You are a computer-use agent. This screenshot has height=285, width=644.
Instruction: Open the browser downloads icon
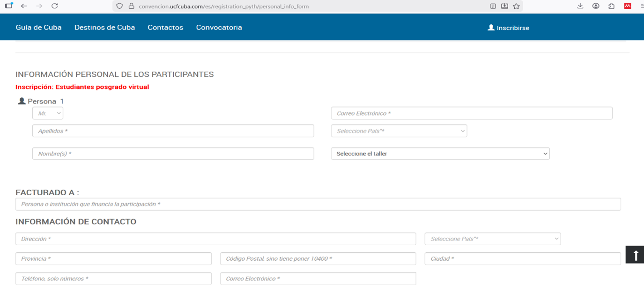(x=580, y=6)
